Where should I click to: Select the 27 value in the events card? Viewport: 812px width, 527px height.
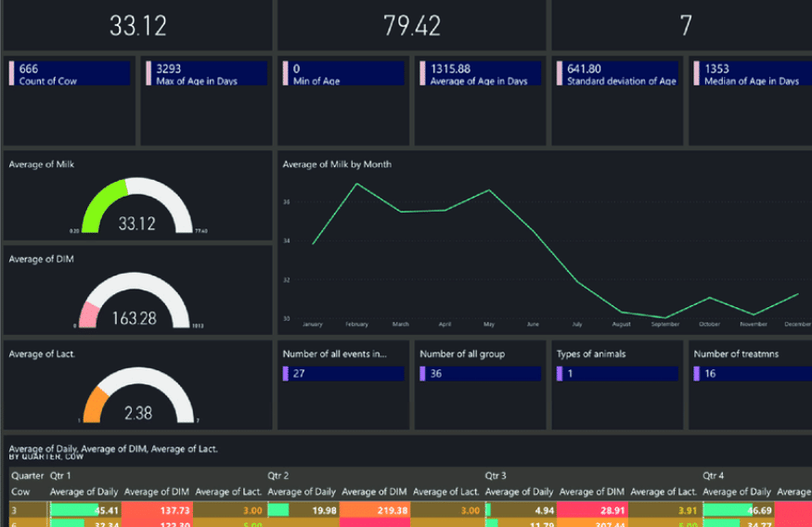299,374
